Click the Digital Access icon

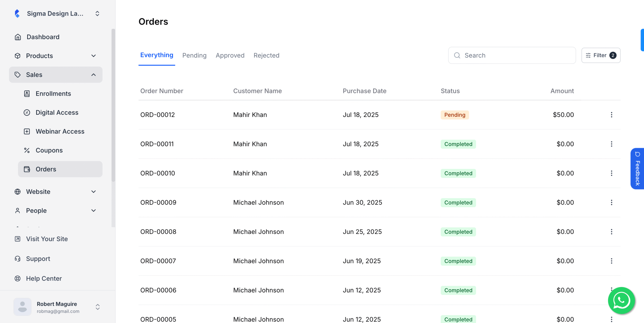pos(27,112)
